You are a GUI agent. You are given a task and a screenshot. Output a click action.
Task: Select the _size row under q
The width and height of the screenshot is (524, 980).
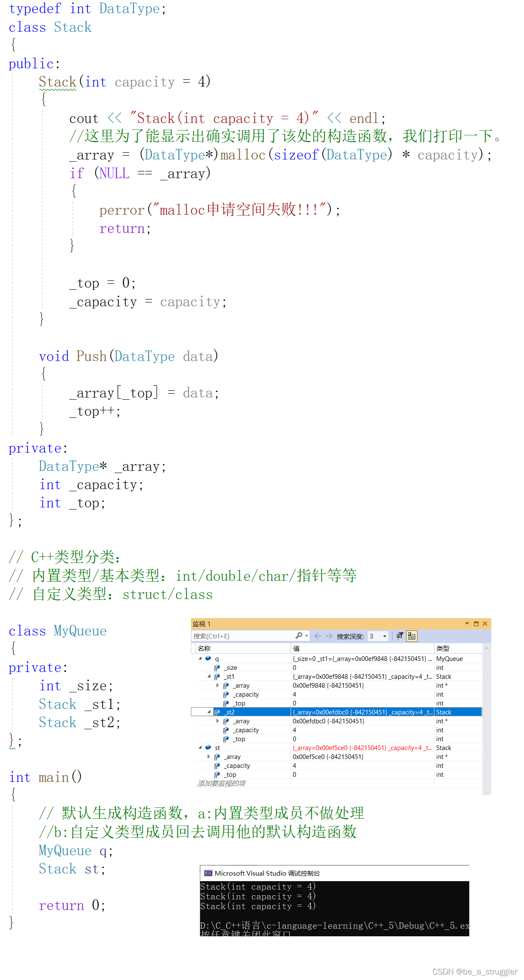coord(339,668)
